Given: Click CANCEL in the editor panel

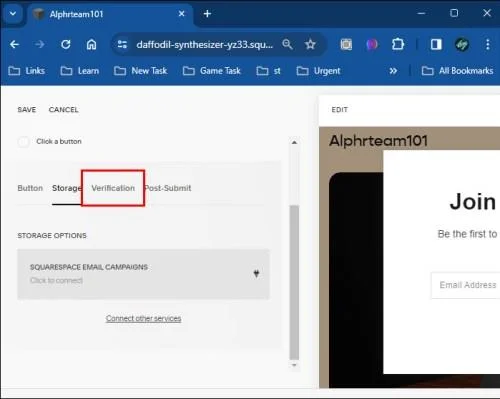Looking at the screenshot, I should point(64,110).
